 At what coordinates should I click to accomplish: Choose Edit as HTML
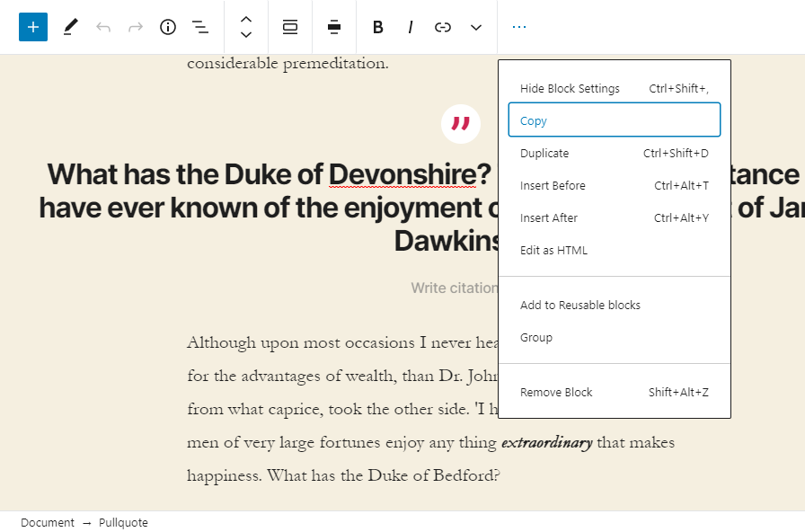[615, 251]
